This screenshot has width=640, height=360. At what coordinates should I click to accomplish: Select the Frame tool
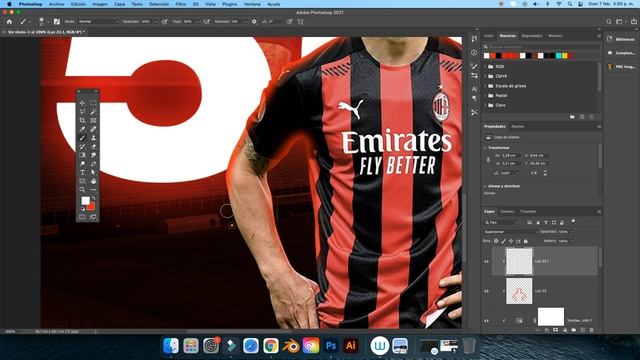click(x=93, y=120)
